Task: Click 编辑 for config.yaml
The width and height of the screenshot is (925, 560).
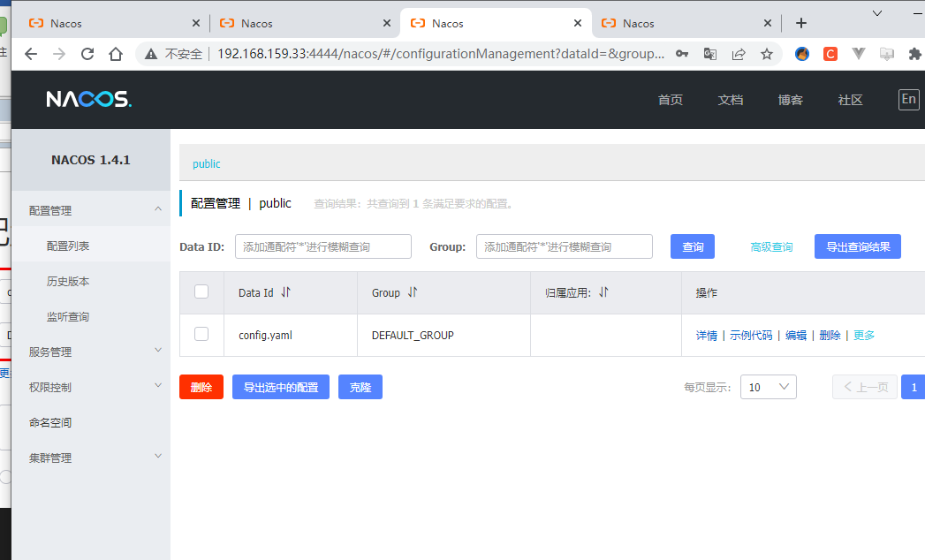Action: (796, 335)
